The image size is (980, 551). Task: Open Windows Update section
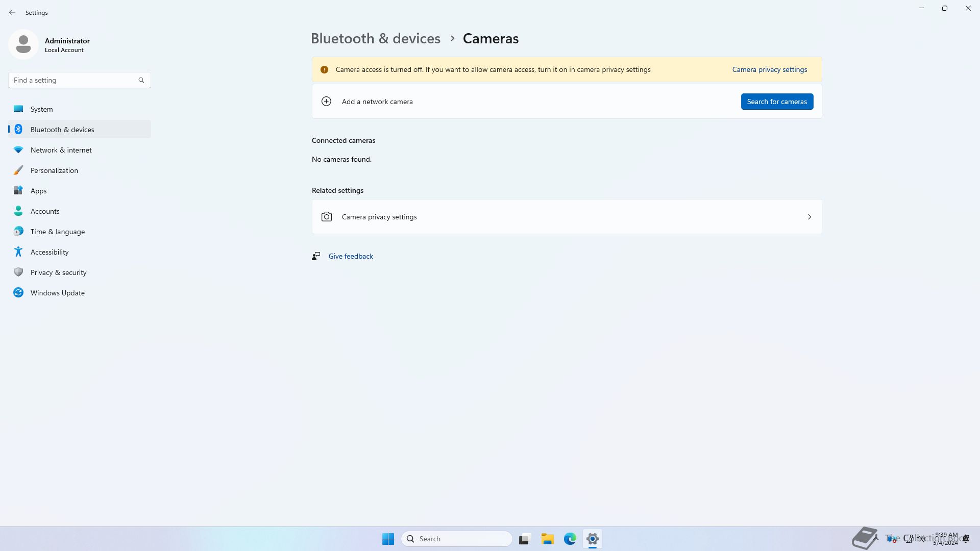[58, 293]
